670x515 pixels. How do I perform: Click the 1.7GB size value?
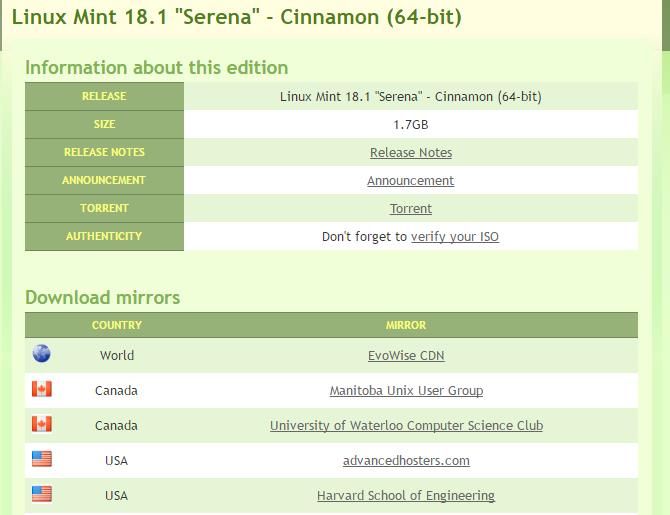click(411, 125)
